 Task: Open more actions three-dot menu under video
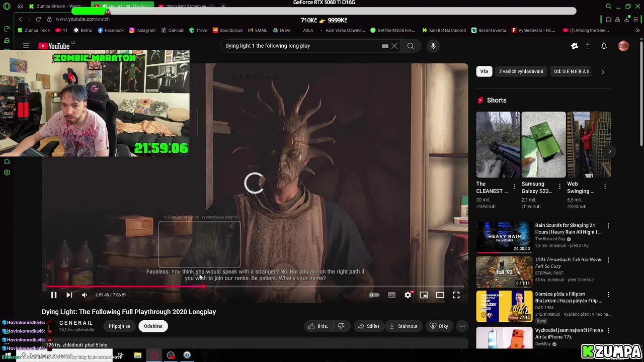pos(462,326)
